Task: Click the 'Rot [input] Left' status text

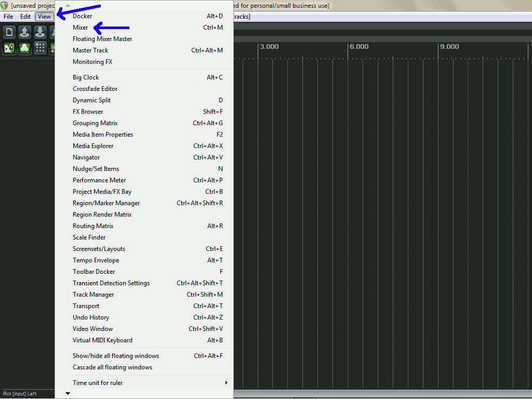Action: tap(20, 394)
